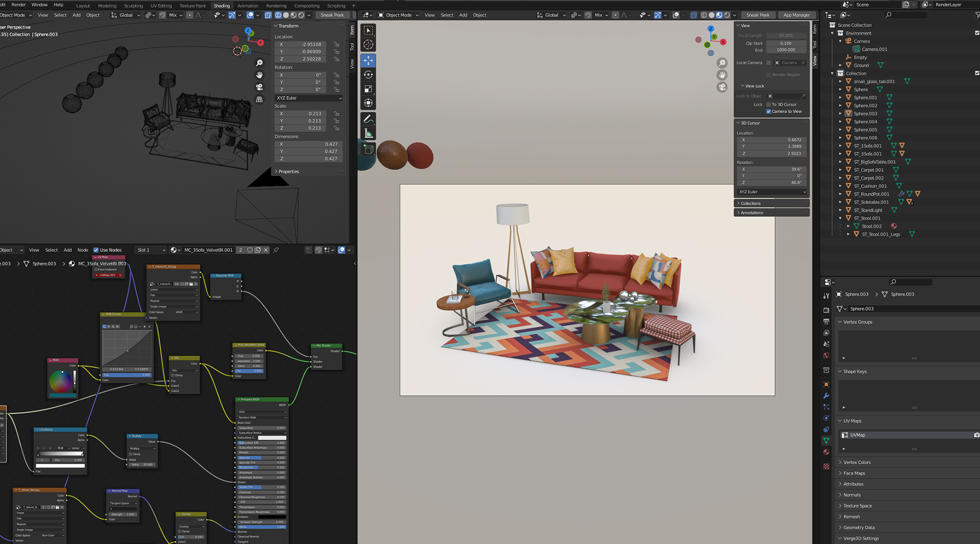The height and width of the screenshot is (544, 980).
Task: Open Add menu in shader editor header
Action: [67, 250]
